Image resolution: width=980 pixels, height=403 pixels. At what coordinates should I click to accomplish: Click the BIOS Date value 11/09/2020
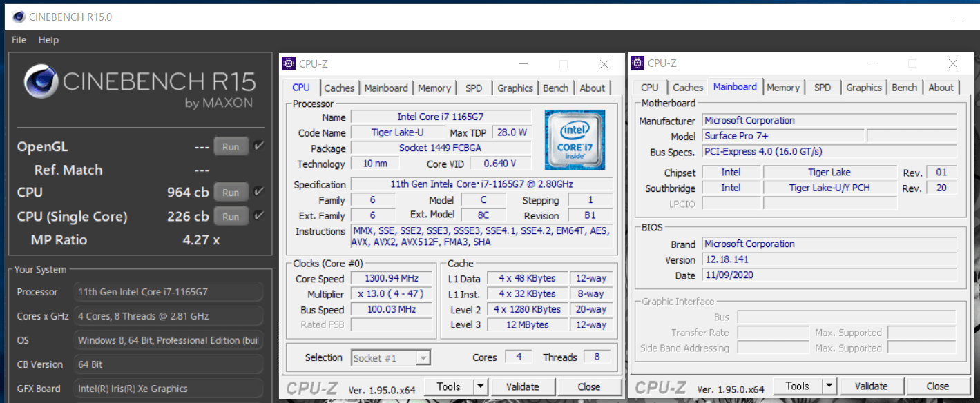[829, 275]
